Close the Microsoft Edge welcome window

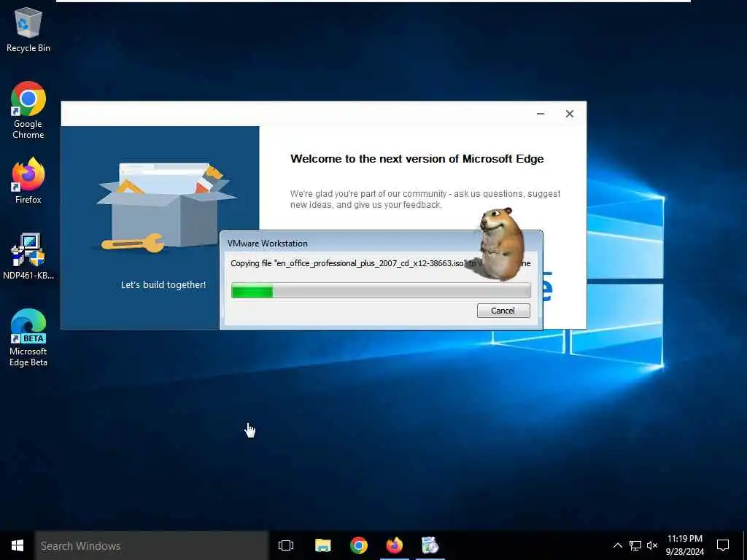tap(569, 114)
